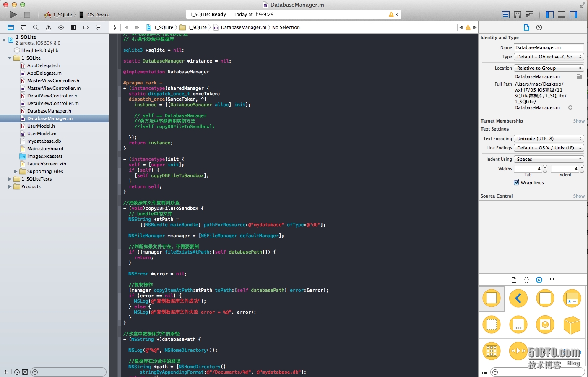588x377 pixels.
Task: Show the Object library
Action: [539, 280]
